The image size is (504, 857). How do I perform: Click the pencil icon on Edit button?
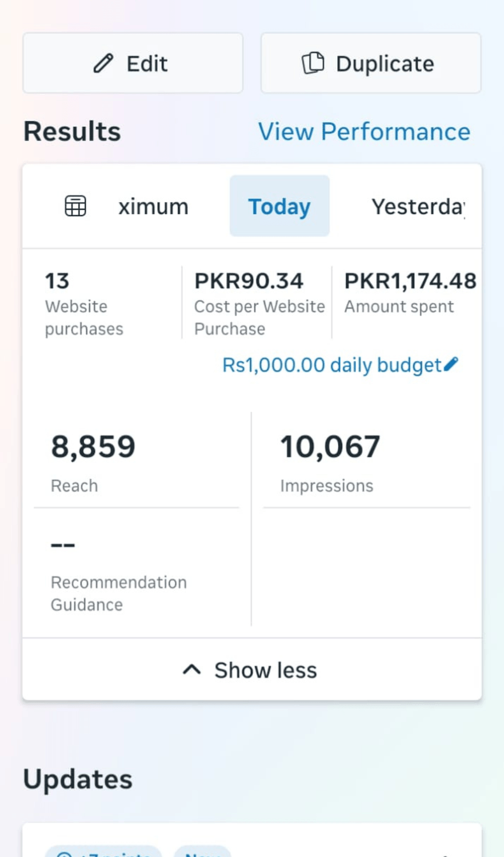[x=103, y=63]
